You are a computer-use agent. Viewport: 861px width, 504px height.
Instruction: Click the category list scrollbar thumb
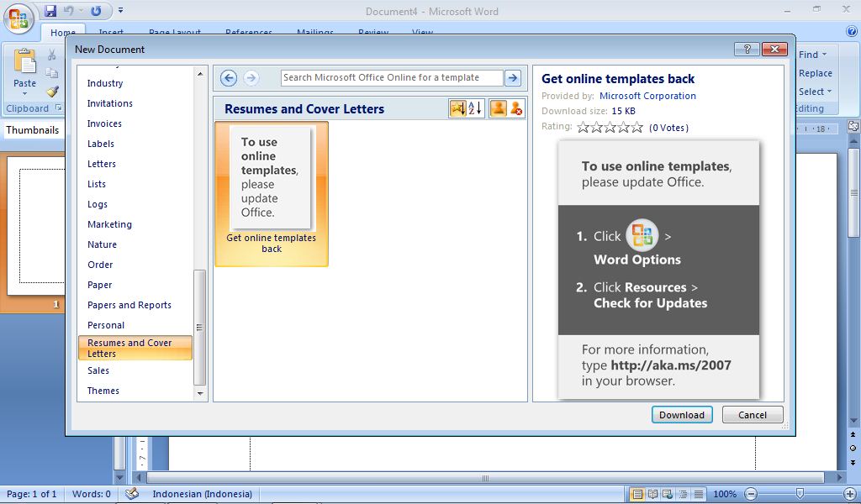200,328
